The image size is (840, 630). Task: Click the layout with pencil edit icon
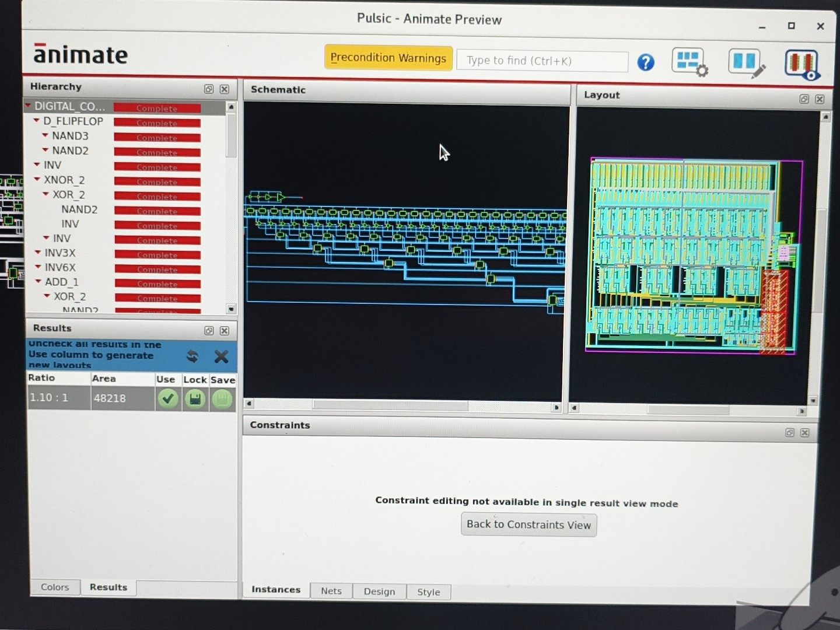pos(746,63)
